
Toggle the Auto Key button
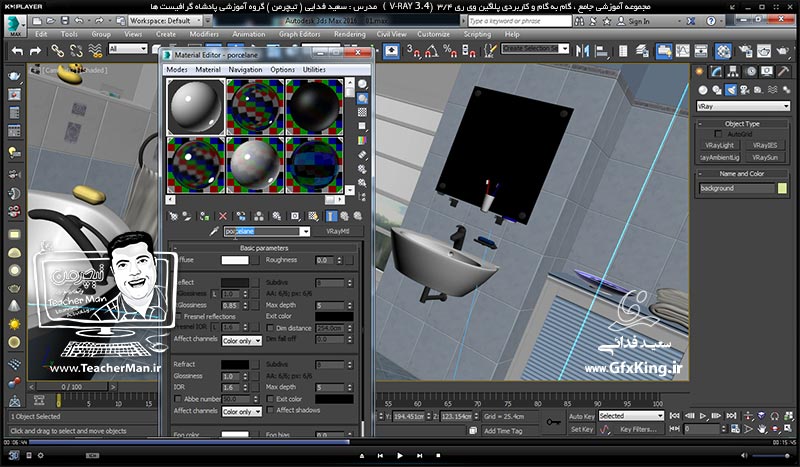coord(582,416)
